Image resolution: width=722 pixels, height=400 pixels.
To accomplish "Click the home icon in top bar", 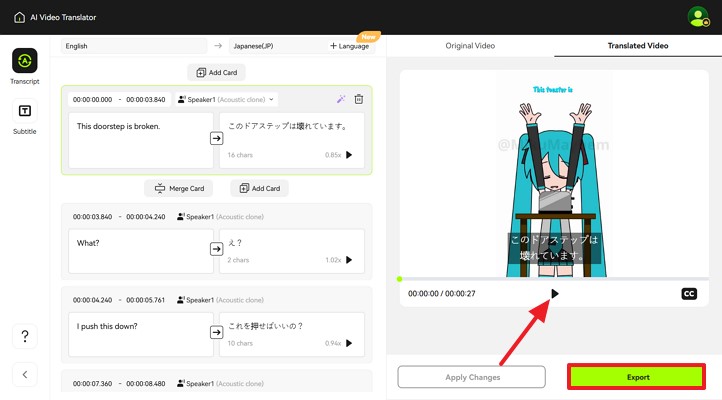I will pos(19,17).
